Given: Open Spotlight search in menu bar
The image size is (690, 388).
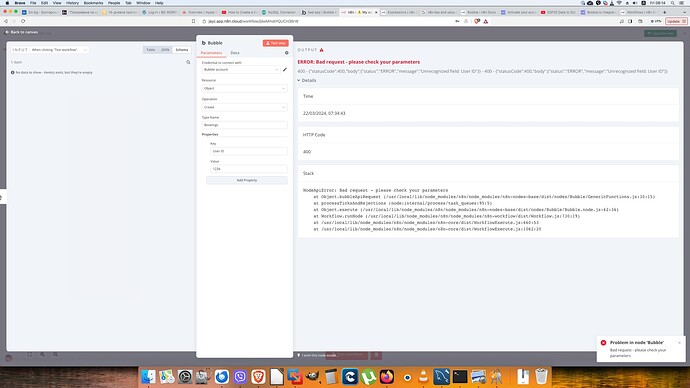Looking at the screenshot, I should pyautogui.click(x=672, y=3).
